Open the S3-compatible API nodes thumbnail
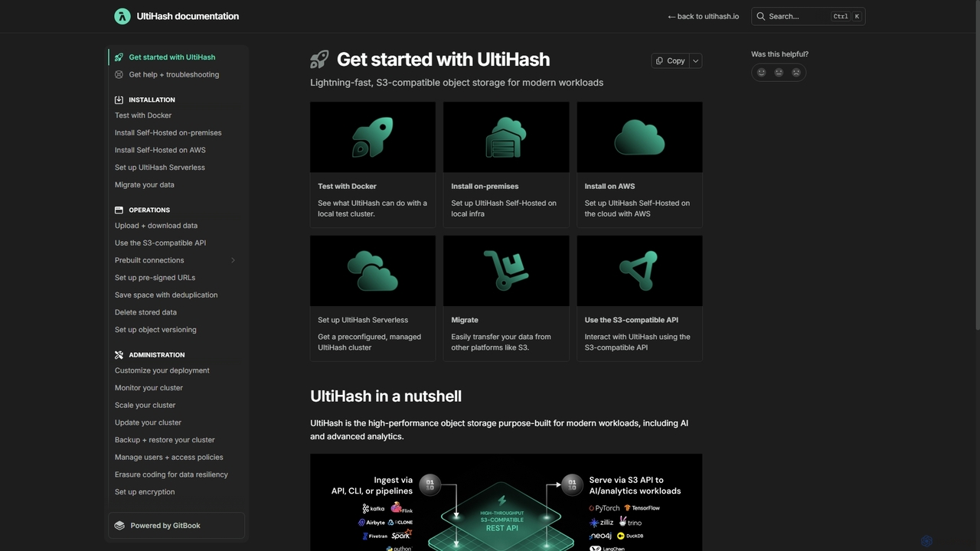 click(x=639, y=271)
